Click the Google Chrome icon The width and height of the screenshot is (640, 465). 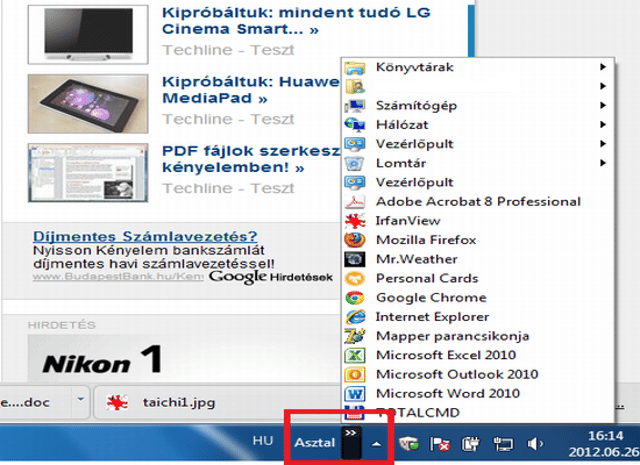pyautogui.click(x=355, y=298)
